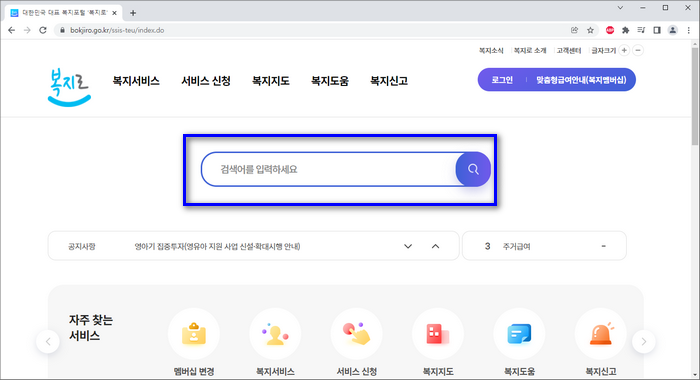This screenshot has height=380, width=700.
Task: Click the 복지지도 building icon
Action: [438, 334]
